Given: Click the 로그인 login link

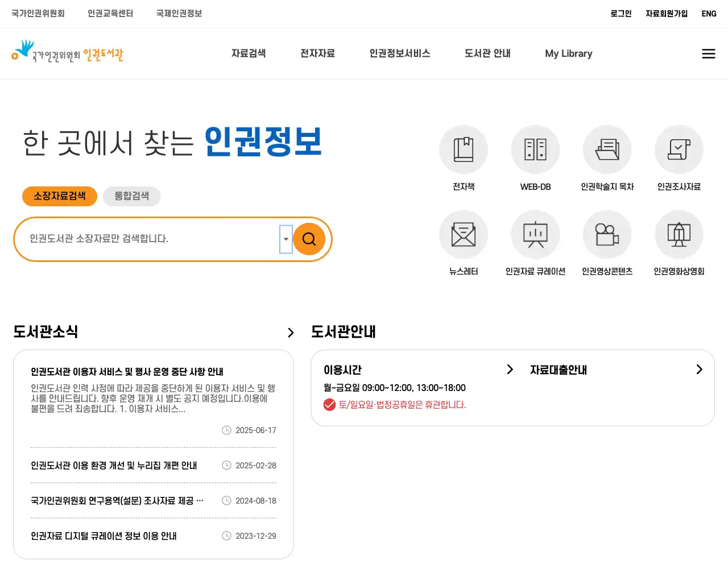Looking at the screenshot, I should point(620,13).
